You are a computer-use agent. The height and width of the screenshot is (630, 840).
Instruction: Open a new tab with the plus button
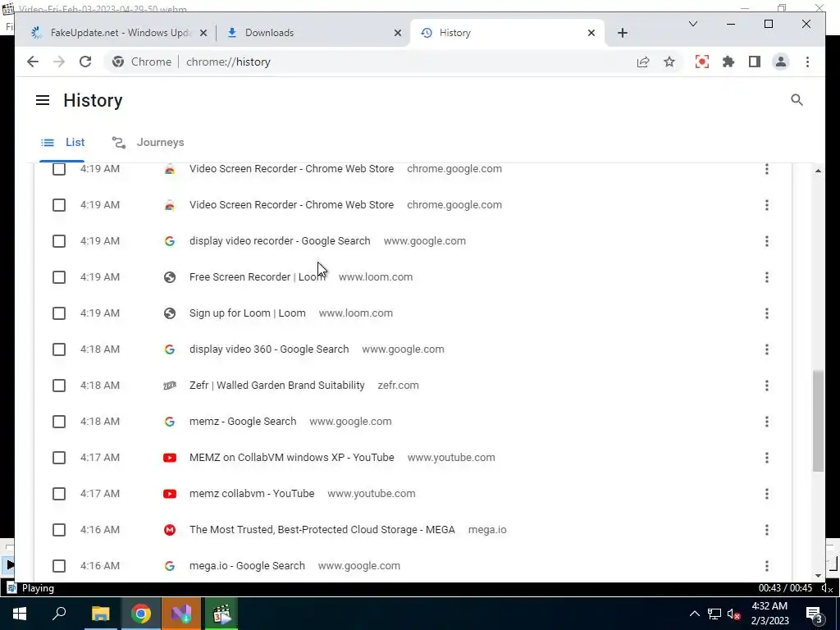point(622,33)
